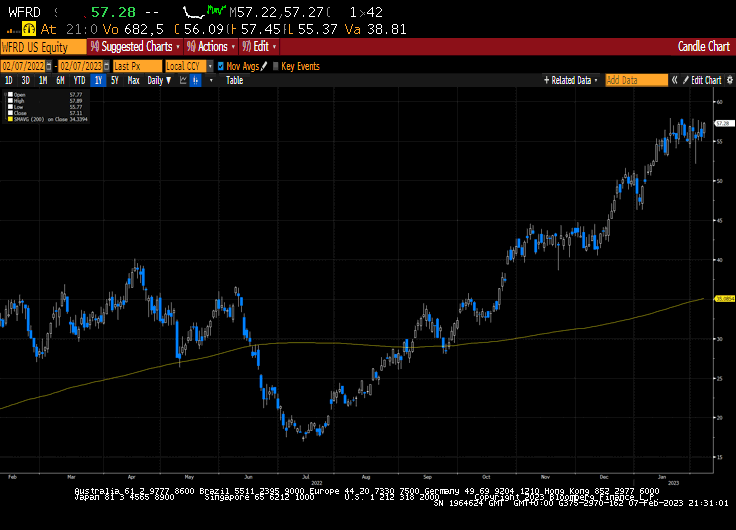Select the 5Y time range tab

115,80
